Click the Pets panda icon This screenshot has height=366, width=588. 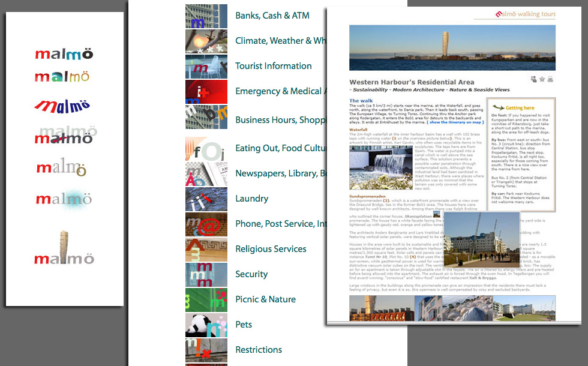206,325
